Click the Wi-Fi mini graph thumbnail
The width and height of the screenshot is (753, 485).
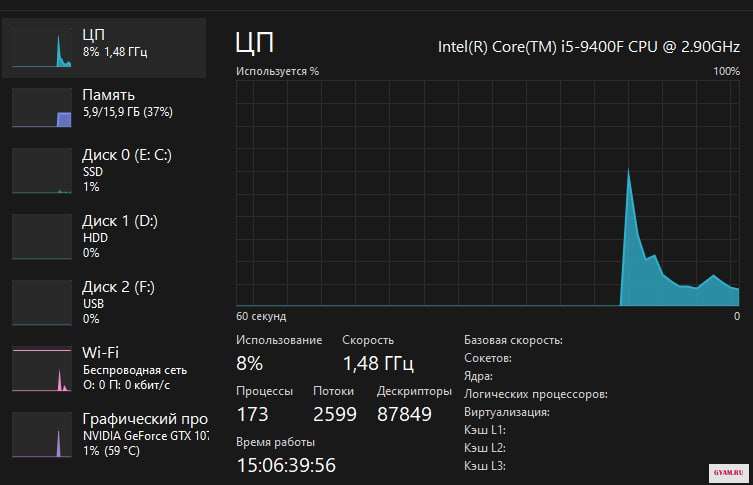coord(42,370)
